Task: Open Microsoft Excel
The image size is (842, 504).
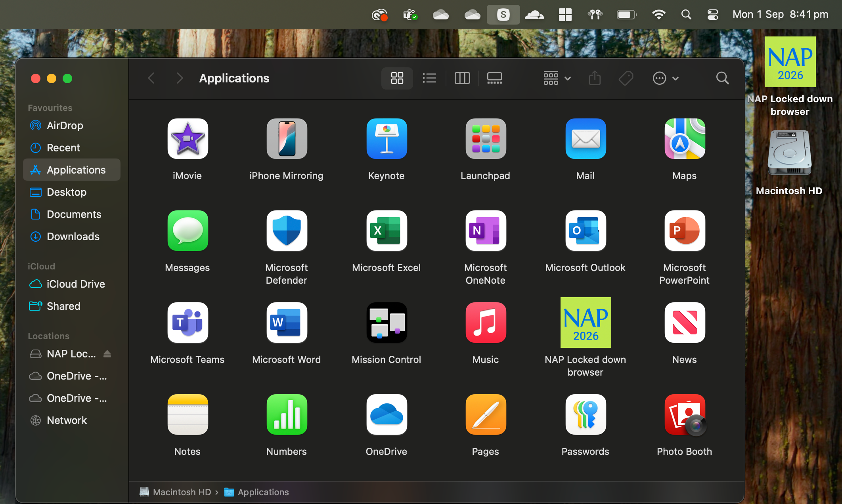Action: pos(387,231)
